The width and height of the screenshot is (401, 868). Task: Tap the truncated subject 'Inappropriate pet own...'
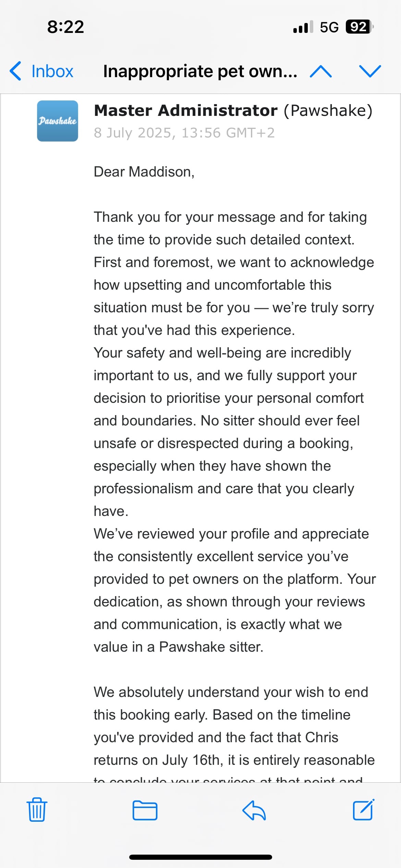[x=200, y=71]
